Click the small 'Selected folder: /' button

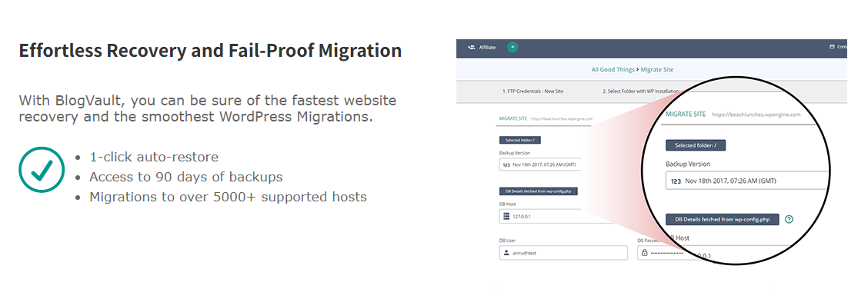[x=520, y=141]
